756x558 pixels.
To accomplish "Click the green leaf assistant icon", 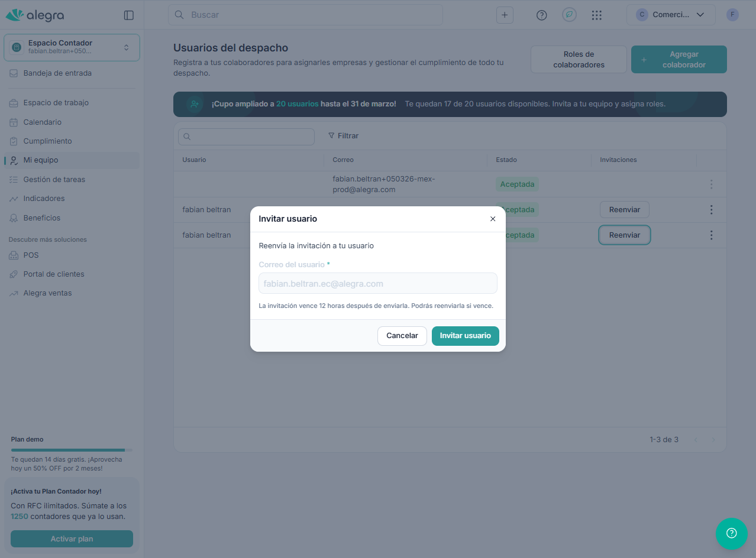I will click(569, 15).
